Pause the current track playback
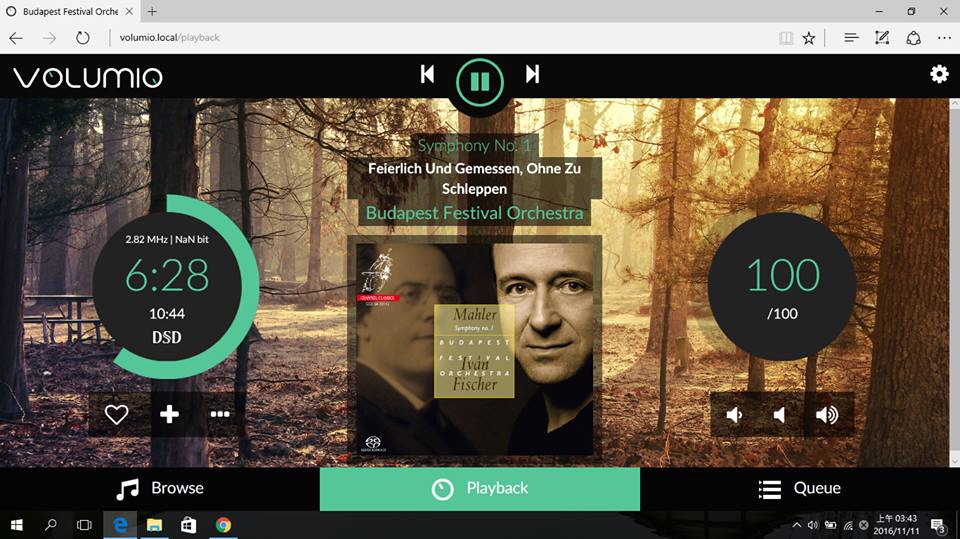960x539 pixels. 480,81
